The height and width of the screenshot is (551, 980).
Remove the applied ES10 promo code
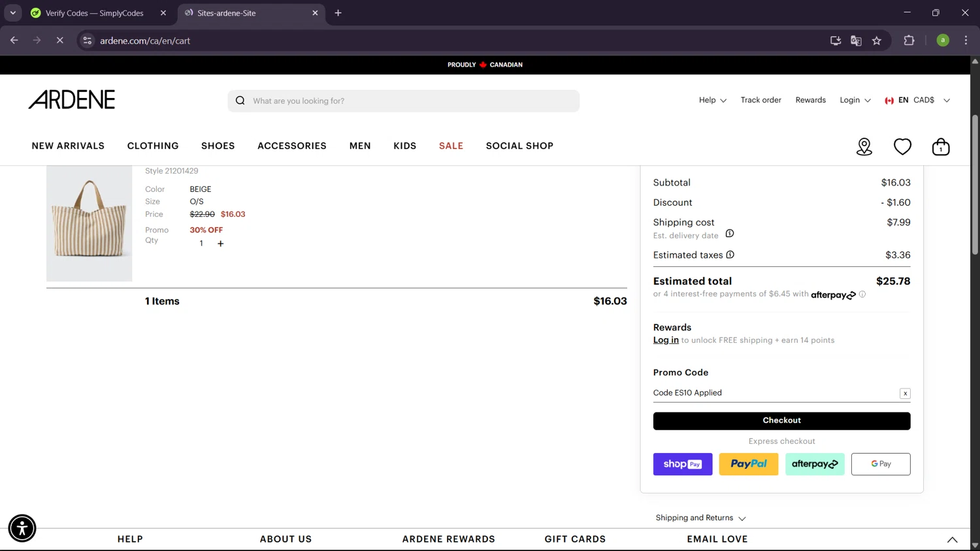905,393
